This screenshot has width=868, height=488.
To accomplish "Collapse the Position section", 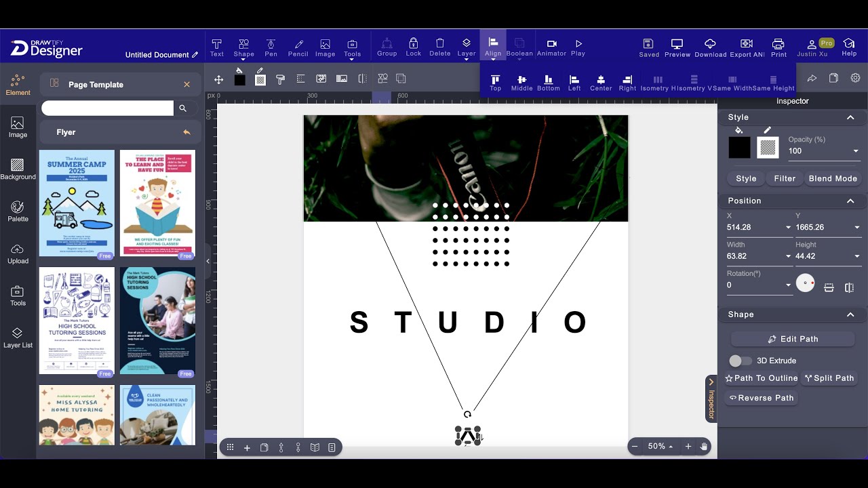I will point(850,201).
